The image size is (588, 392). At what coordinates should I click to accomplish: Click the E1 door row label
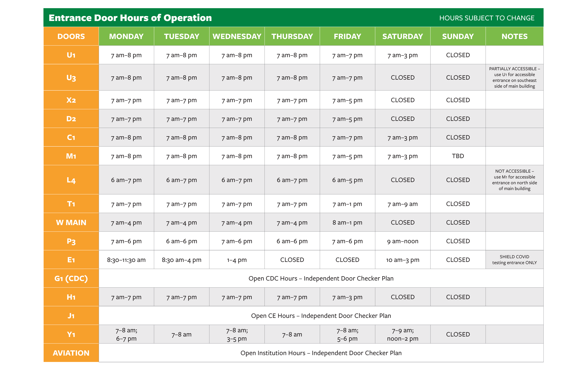(71, 260)
